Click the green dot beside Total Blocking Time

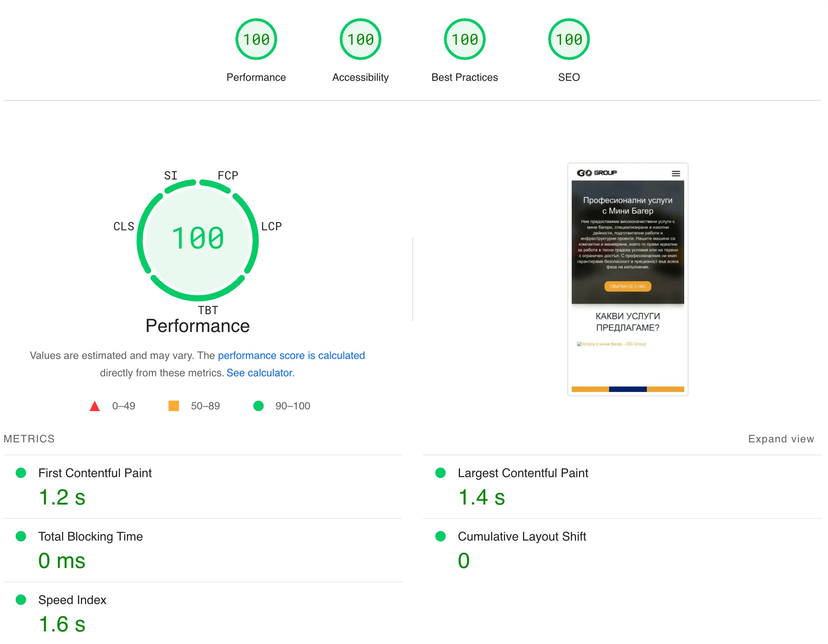point(20,536)
